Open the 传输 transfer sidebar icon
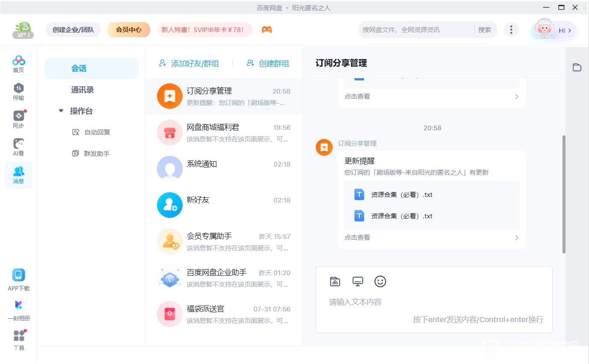This screenshot has width=589, height=364. click(18, 92)
